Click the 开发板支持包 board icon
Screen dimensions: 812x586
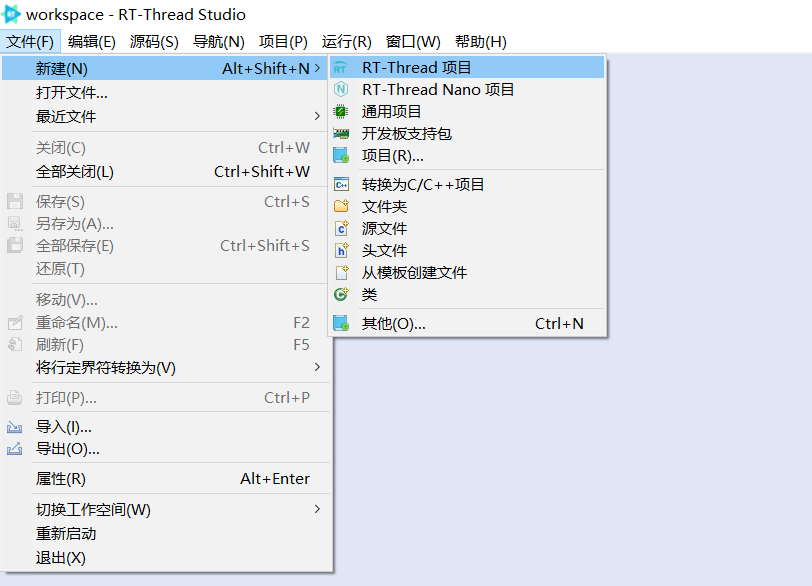pos(341,134)
